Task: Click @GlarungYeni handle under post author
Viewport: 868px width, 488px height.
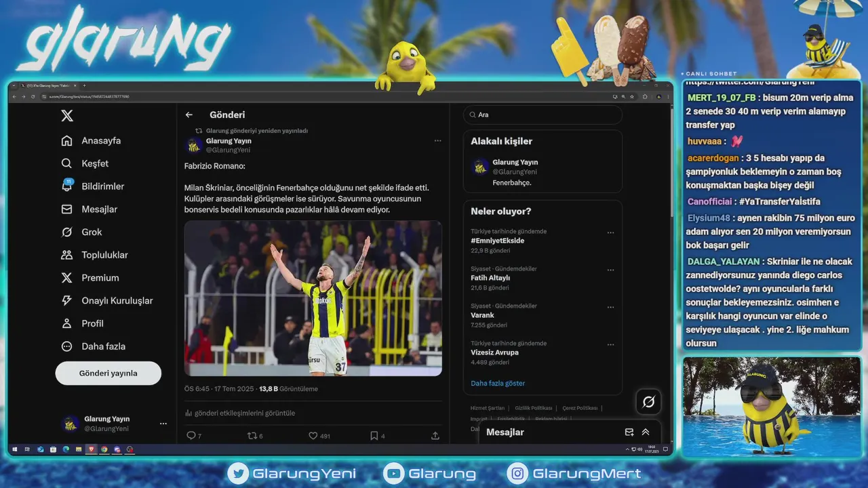Action: [229, 150]
